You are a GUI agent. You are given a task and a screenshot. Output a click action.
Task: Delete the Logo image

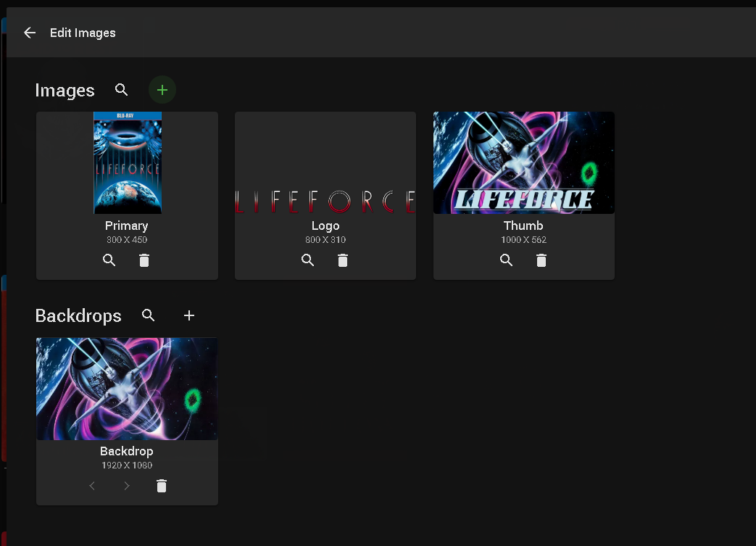pos(343,260)
